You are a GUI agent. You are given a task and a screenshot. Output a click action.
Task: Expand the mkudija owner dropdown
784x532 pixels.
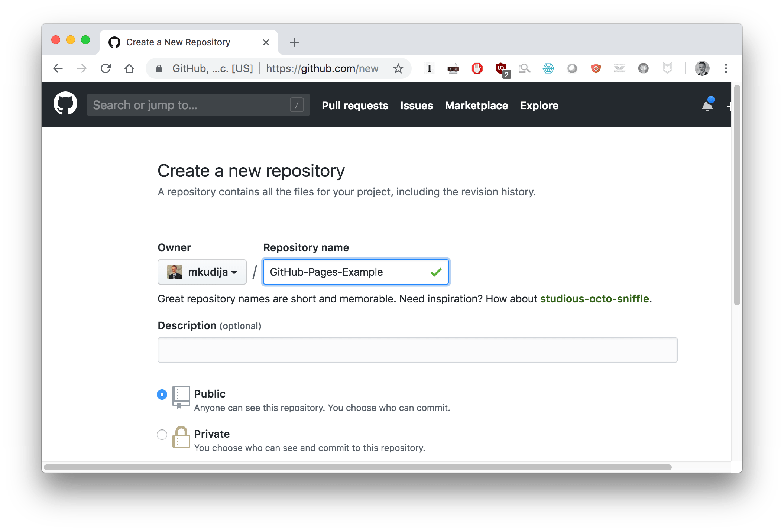(x=202, y=272)
